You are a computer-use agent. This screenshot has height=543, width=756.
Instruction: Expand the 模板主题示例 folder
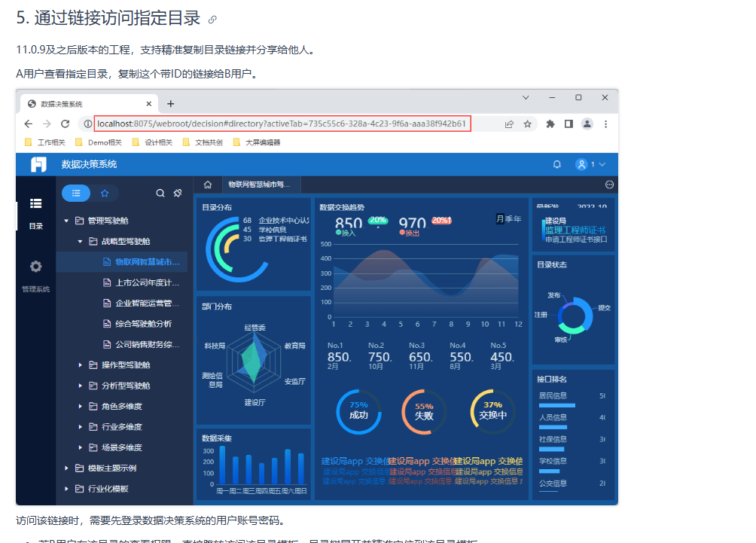point(66,468)
